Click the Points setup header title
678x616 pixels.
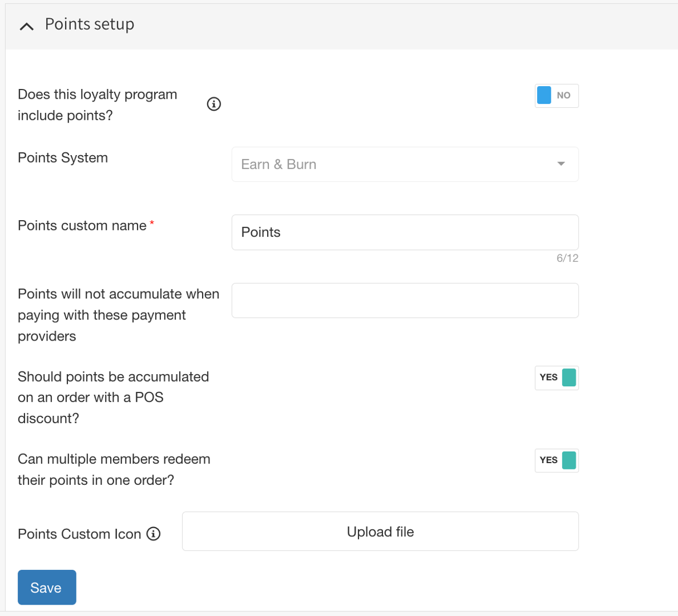[x=90, y=25]
